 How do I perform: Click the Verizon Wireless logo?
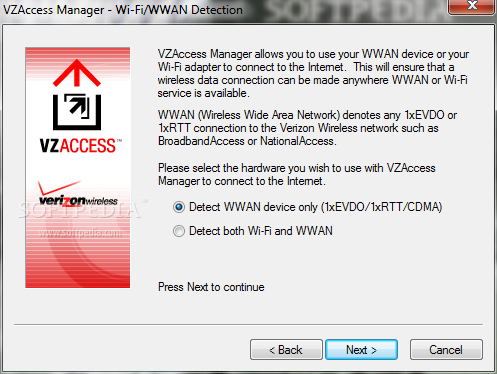[x=78, y=194]
